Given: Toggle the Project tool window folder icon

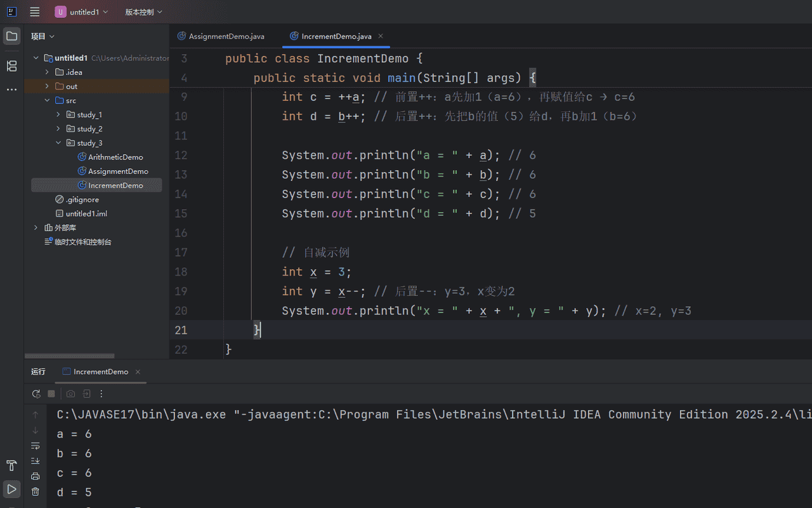Looking at the screenshot, I should pyautogui.click(x=11, y=36).
